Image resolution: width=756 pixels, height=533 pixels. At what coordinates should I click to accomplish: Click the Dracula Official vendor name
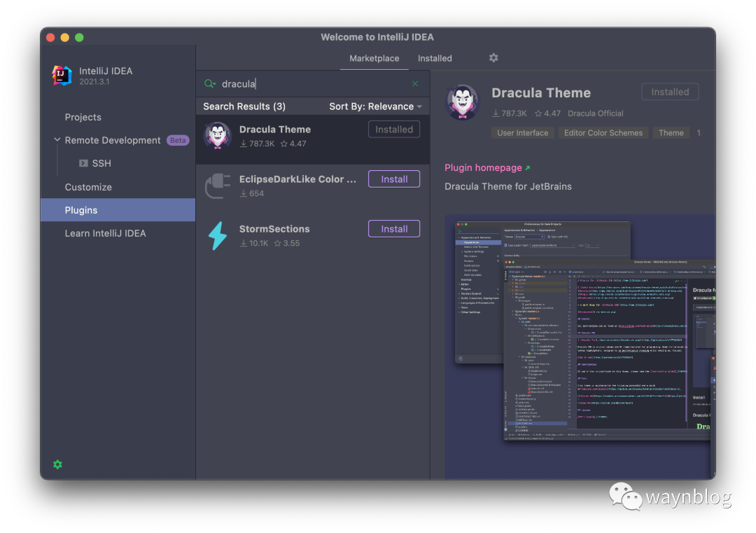click(x=596, y=113)
